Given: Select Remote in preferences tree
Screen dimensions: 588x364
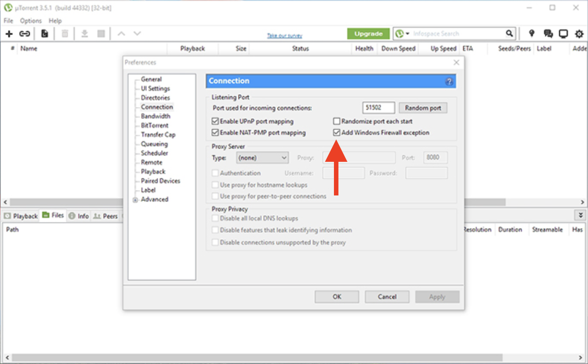Looking at the screenshot, I should [152, 162].
